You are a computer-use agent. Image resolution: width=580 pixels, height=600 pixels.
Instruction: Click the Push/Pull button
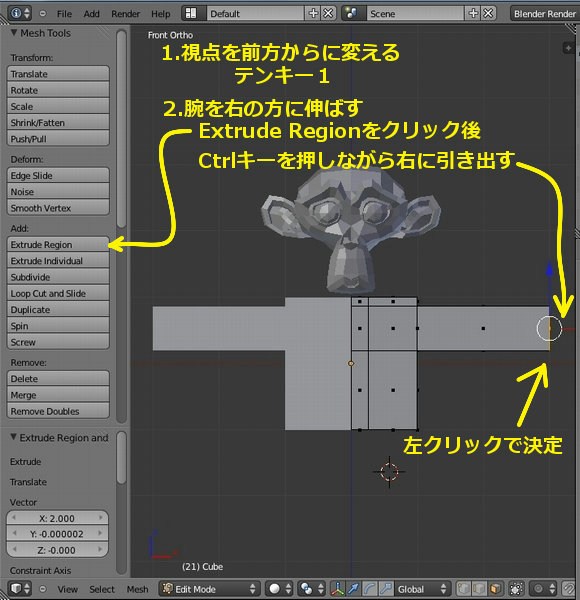coord(58,139)
